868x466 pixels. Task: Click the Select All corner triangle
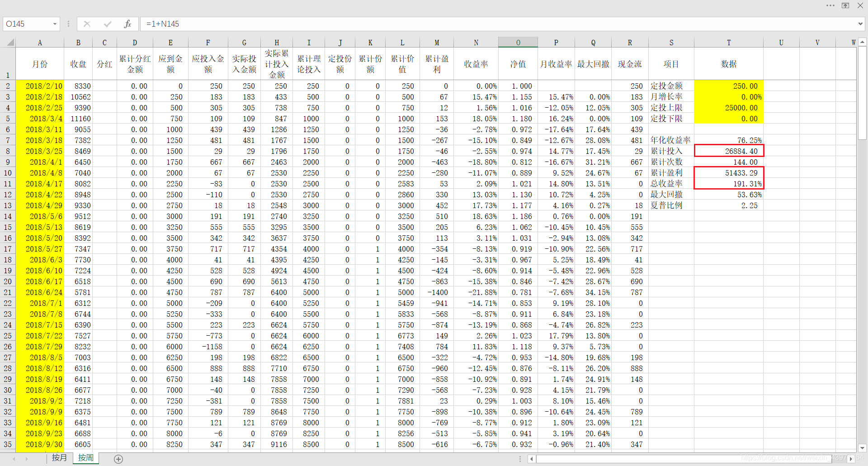click(x=10, y=43)
